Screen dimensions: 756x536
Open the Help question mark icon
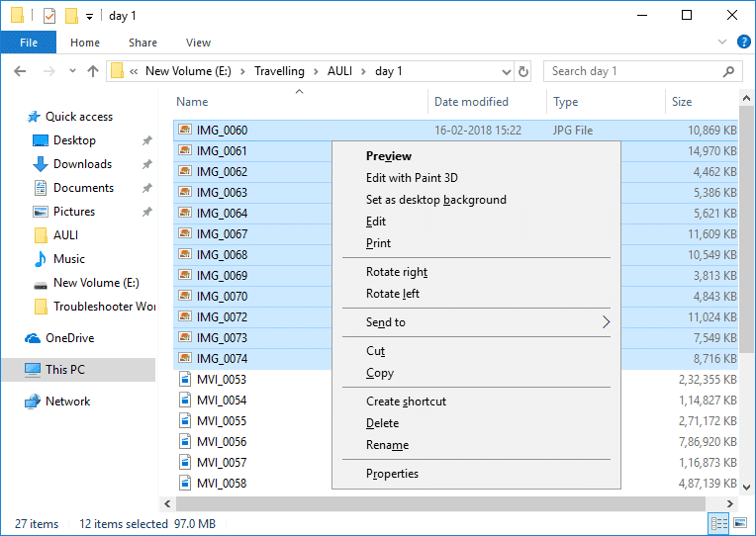(x=742, y=43)
